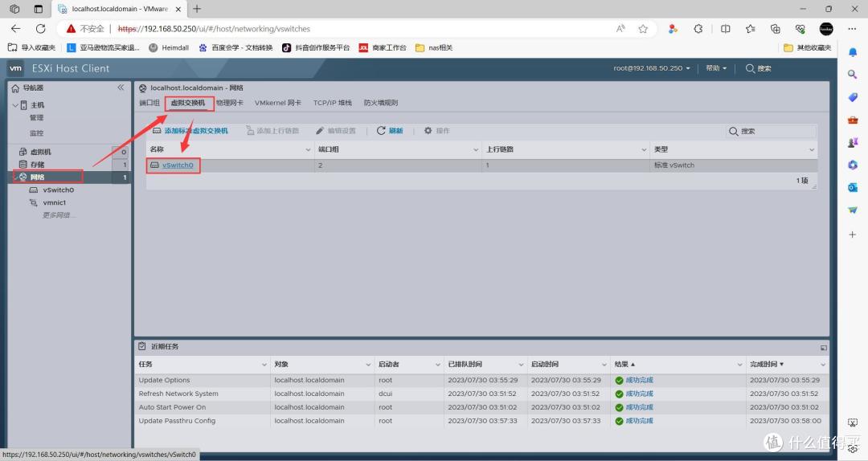Open 任务 column dropdown in recent tasks
Screen dimensions: 868x461
[264, 364]
